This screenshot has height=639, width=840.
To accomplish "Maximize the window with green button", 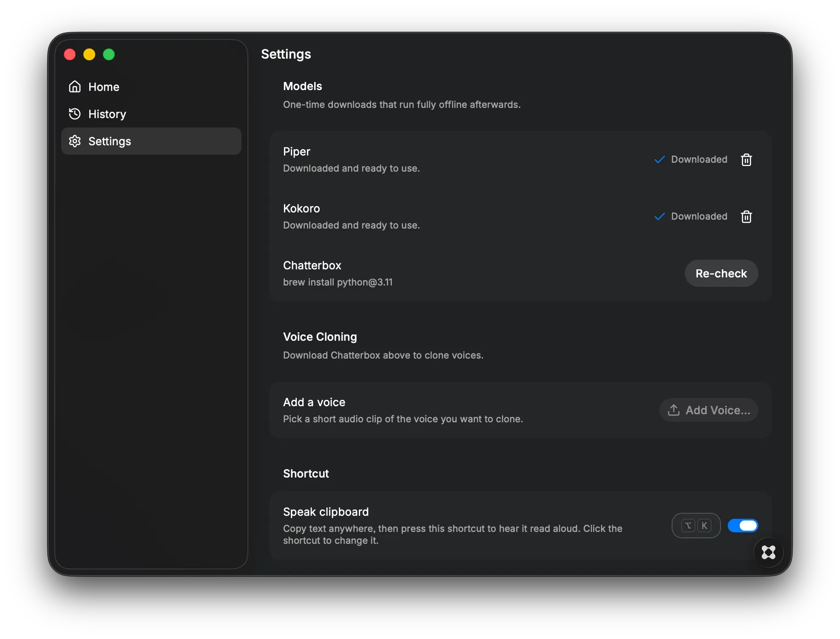I will click(x=109, y=54).
